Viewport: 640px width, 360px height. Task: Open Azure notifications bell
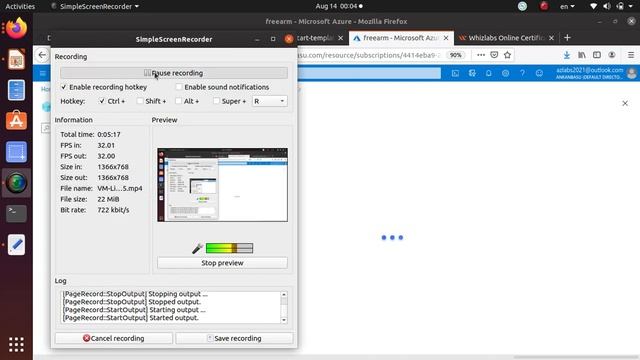pyautogui.click(x=489, y=73)
